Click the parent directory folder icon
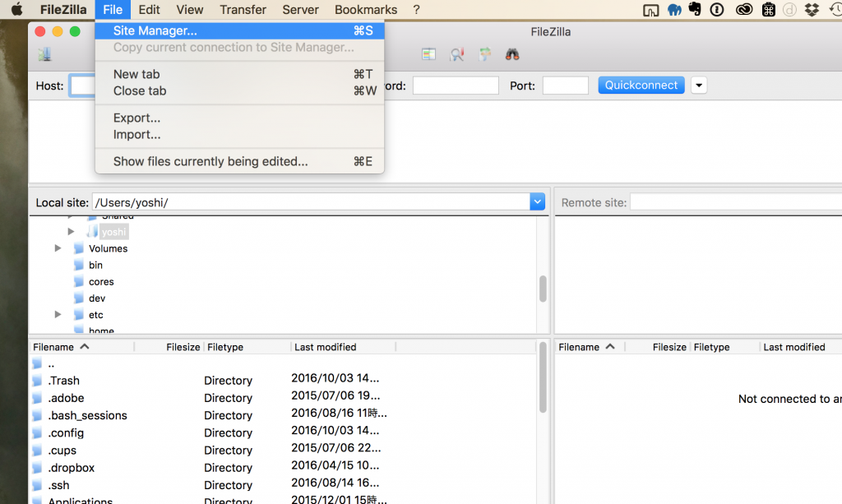The image size is (842, 504). 37,363
